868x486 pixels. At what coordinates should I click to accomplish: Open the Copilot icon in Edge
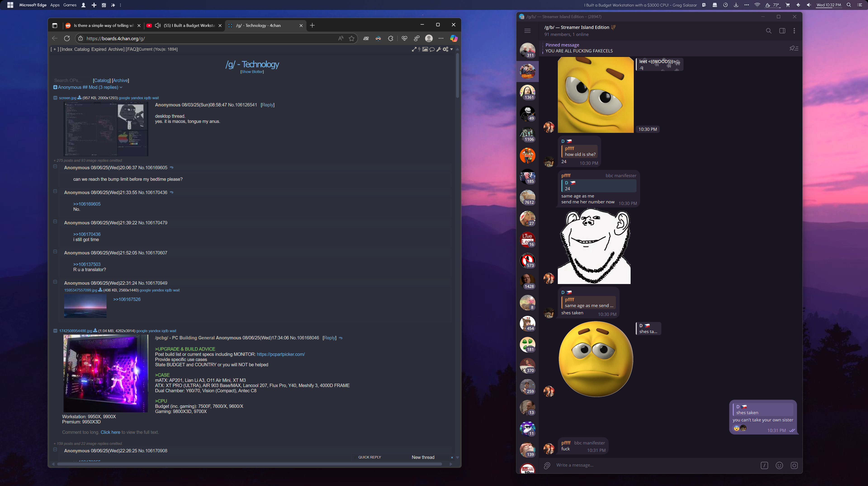(454, 38)
